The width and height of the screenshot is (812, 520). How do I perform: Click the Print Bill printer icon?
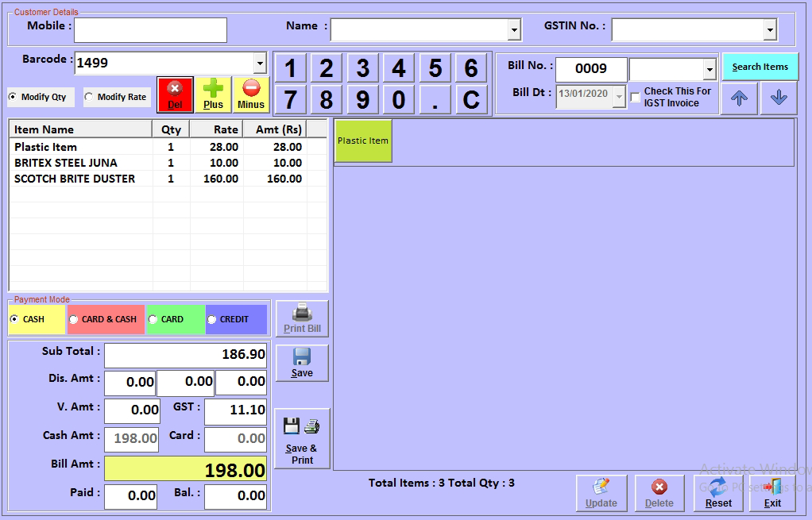click(x=302, y=318)
